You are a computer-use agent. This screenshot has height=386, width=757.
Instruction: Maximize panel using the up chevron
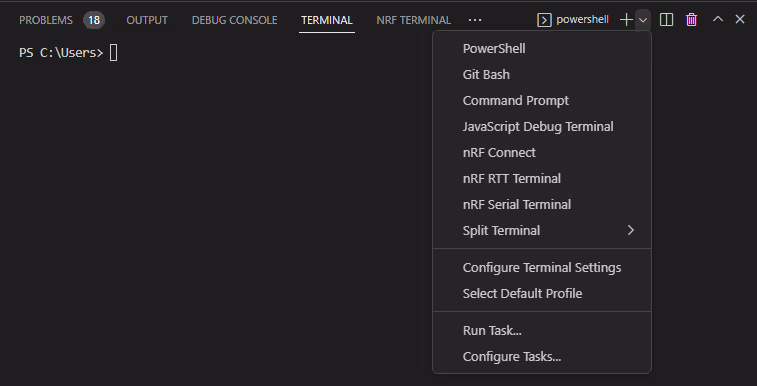[718, 19]
